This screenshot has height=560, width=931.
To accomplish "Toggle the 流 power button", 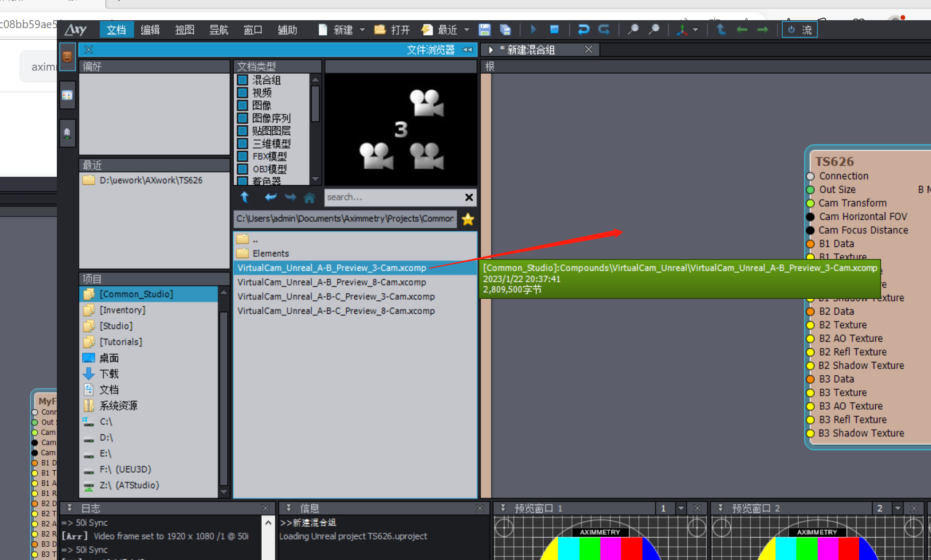I will coord(799,30).
